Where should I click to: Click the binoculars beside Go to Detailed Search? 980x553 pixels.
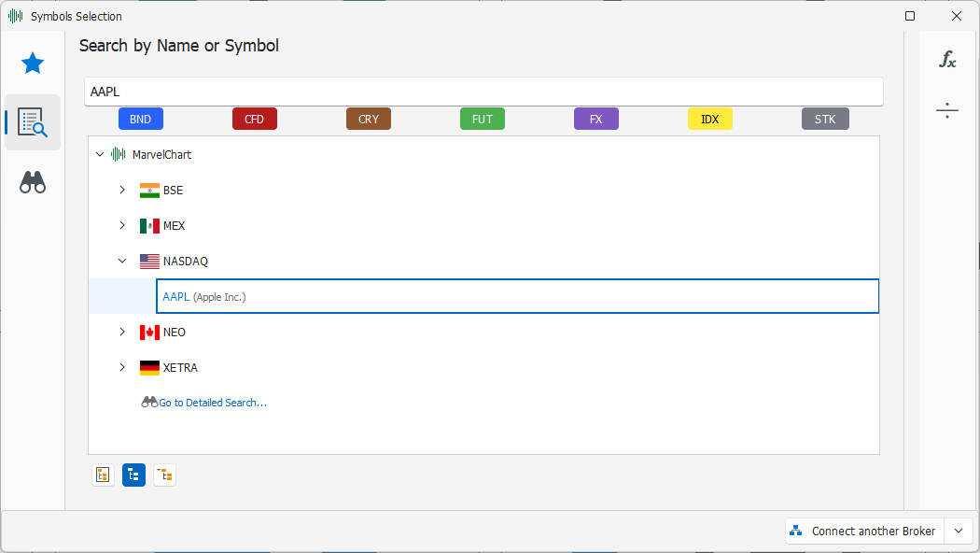point(149,403)
